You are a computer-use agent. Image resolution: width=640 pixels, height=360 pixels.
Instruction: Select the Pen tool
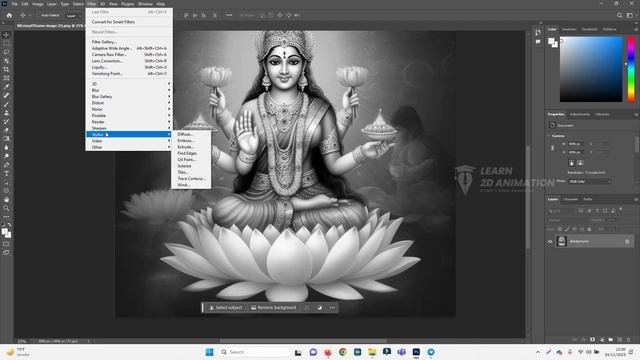(6, 165)
